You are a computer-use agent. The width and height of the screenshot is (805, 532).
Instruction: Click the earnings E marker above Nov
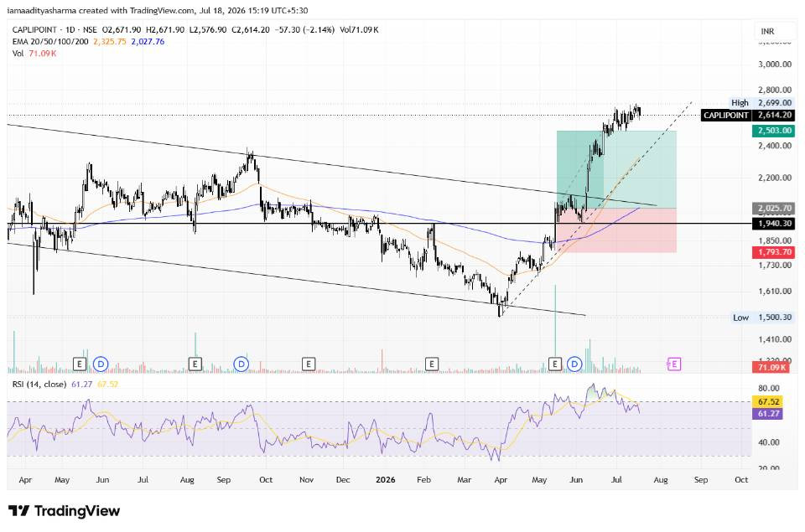point(308,364)
